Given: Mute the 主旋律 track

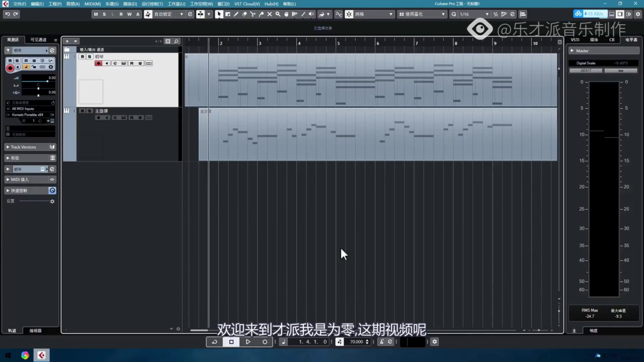Looking at the screenshot, I should pos(83,111).
